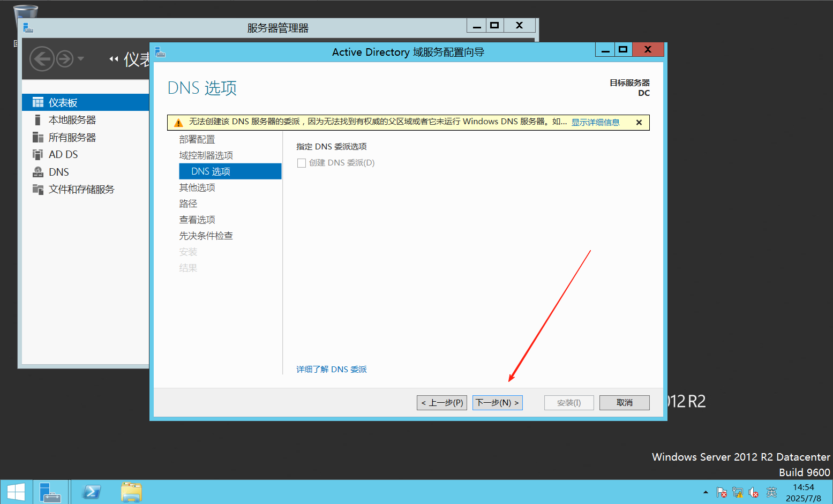Go forward in Server Manager navigation

coord(65,58)
